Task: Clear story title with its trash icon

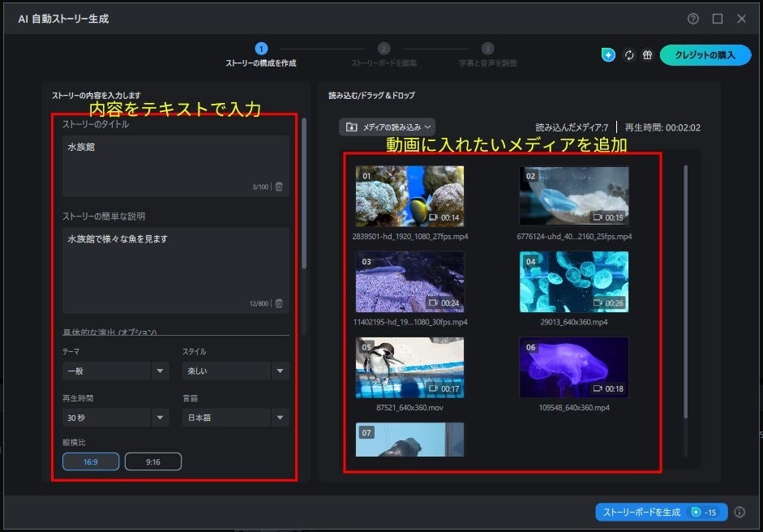Action: pos(280,187)
